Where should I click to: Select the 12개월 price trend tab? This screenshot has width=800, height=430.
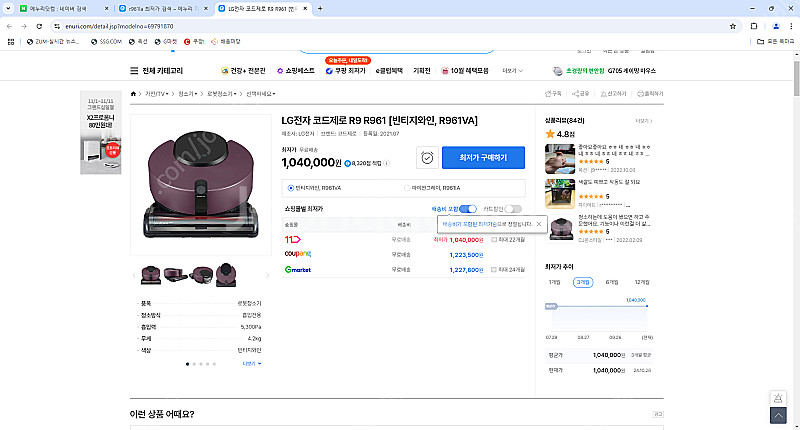(642, 282)
